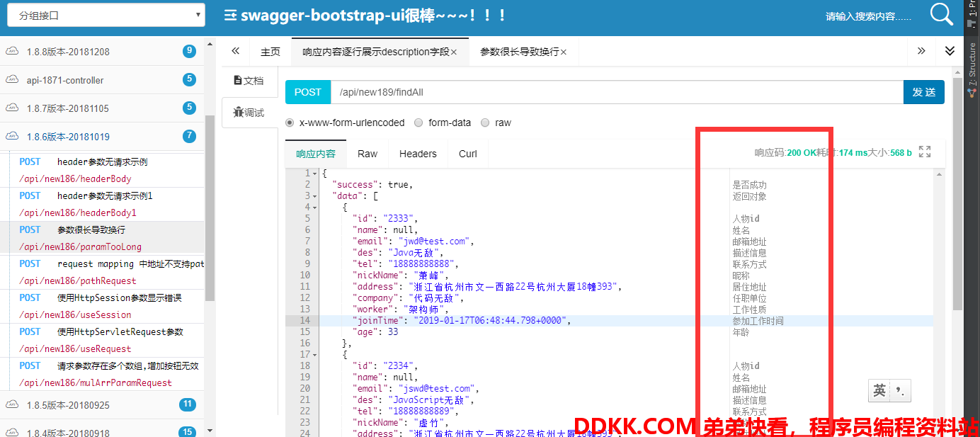
Task: Click the 大小:568 b size text
Action: [x=890, y=152]
